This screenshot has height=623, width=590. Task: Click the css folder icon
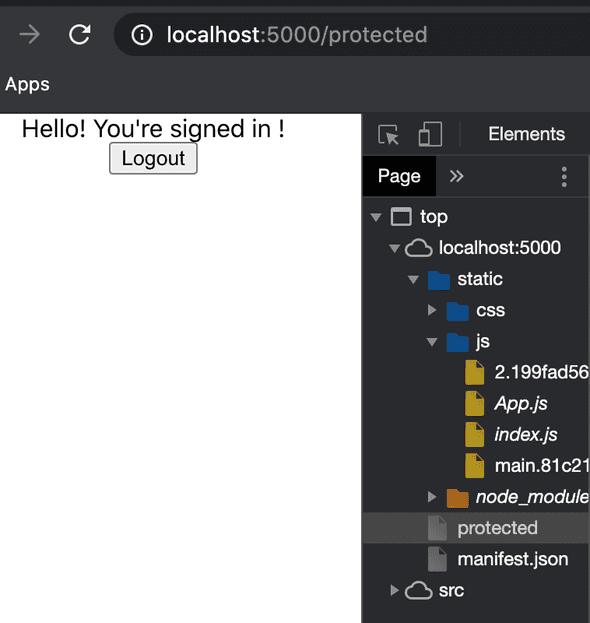[x=458, y=311]
